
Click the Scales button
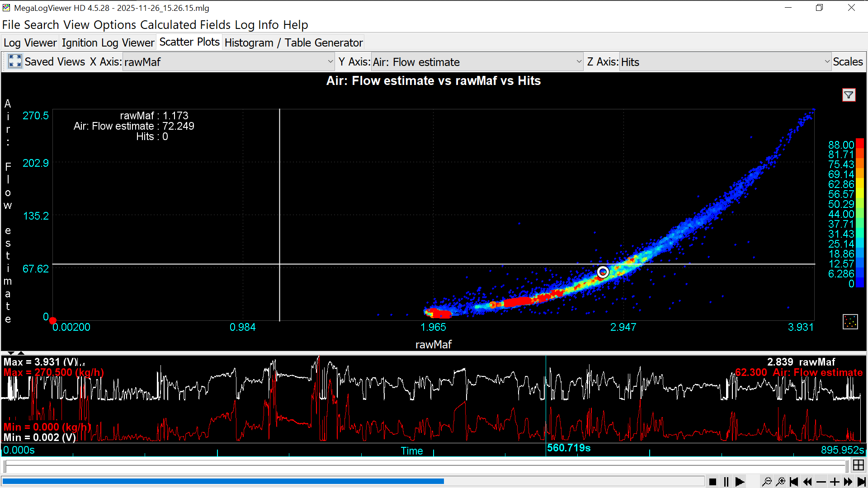pyautogui.click(x=848, y=62)
